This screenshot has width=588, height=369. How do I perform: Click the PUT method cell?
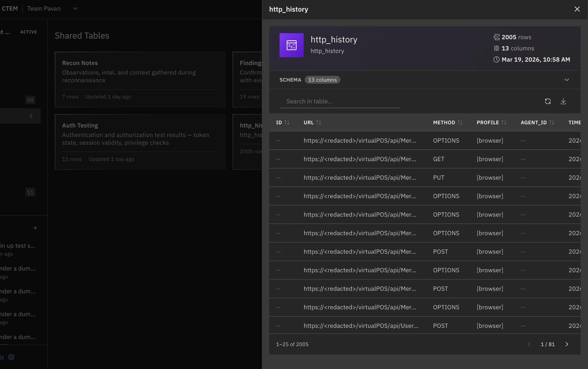tap(438, 178)
